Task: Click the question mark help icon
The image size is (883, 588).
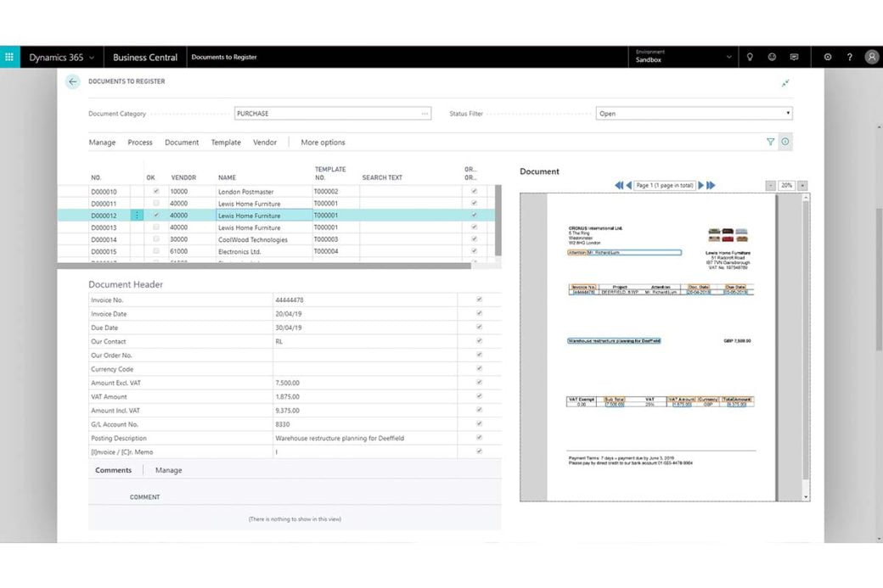Action: coord(850,57)
